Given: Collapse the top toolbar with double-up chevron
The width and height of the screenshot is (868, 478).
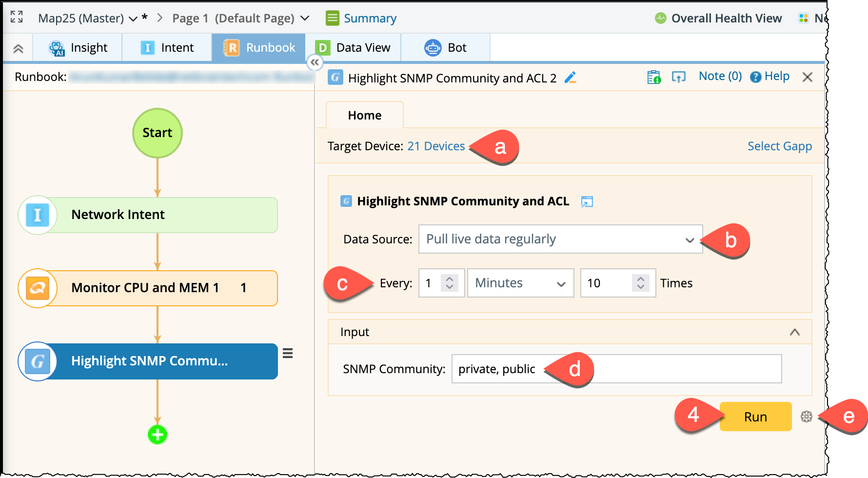Looking at the screenshot, I should pos(18,48).
